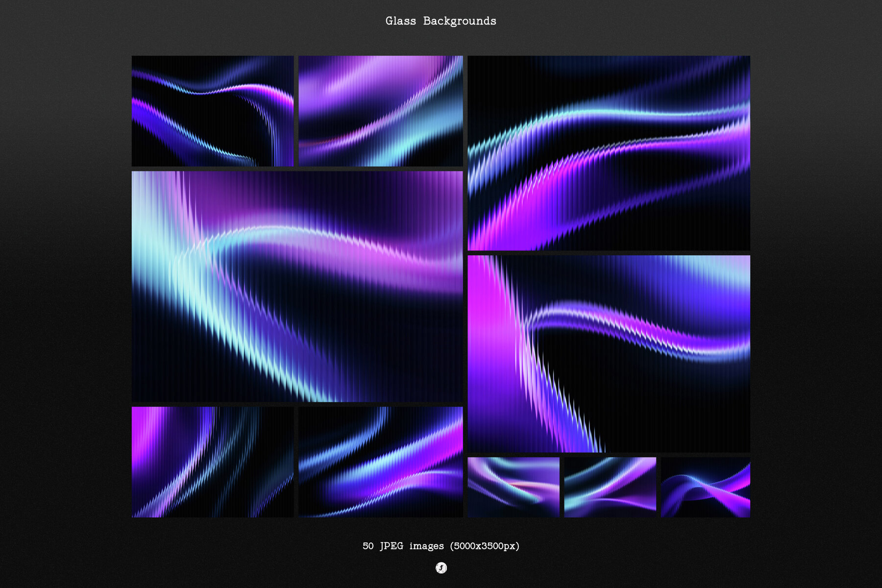Select the purple-blue gradient preview beside the first
Viewport: 882px width, 588px height.
click(x=381, y=111)
